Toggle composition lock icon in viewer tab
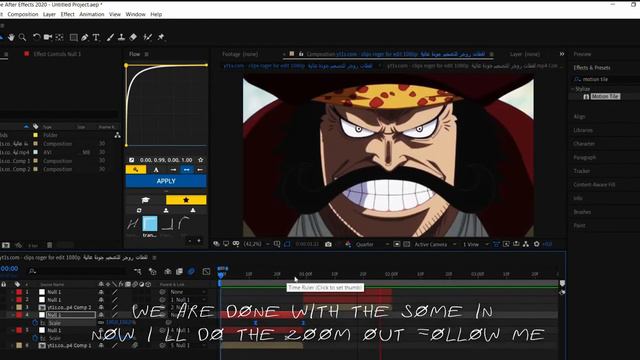 [301, 54]
